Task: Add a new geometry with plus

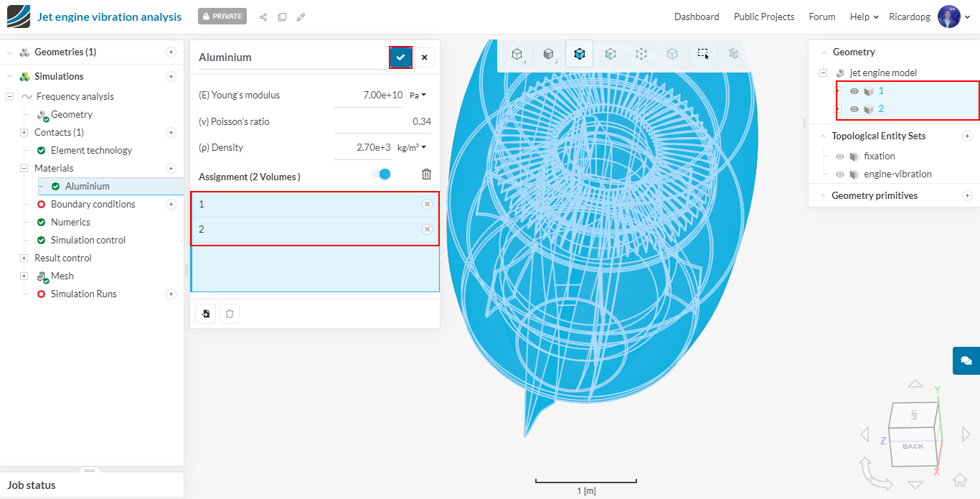Action: click(171, 52)
